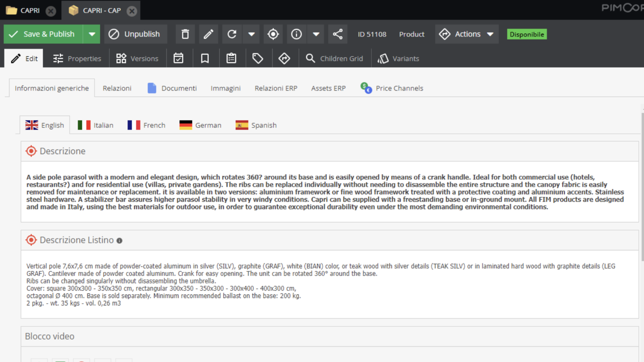Close the CAPRI - CAP object tab

(132, 11)
